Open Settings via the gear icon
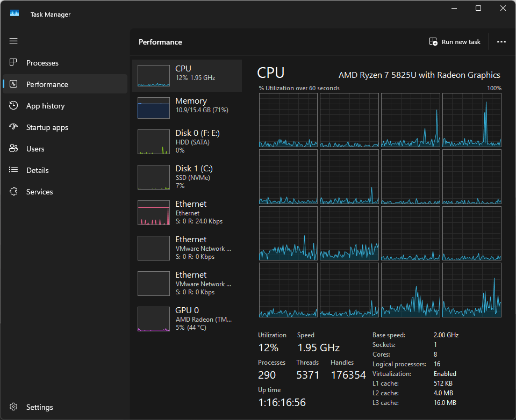This screenshot has width=516, height=420. [x=13, y=407]
